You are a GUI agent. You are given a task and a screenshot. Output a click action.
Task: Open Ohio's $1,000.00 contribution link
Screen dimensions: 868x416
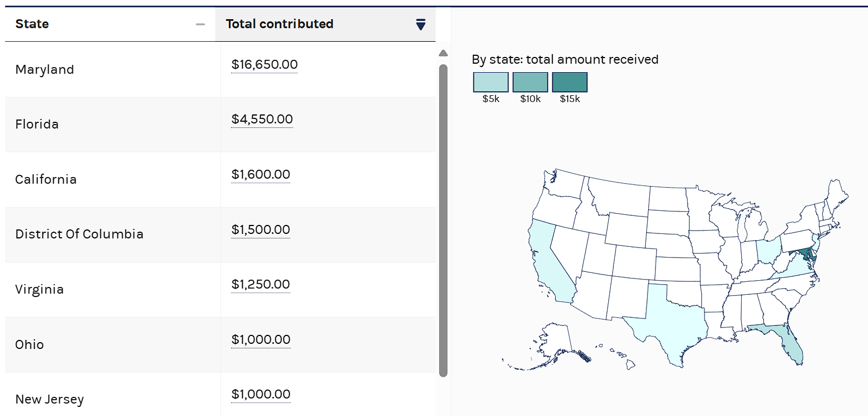point(260,340)
